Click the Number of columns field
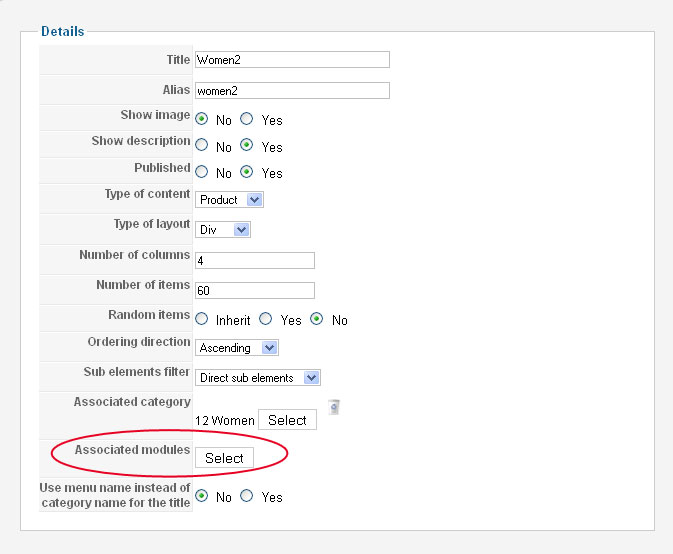 (x=255, y=261)
